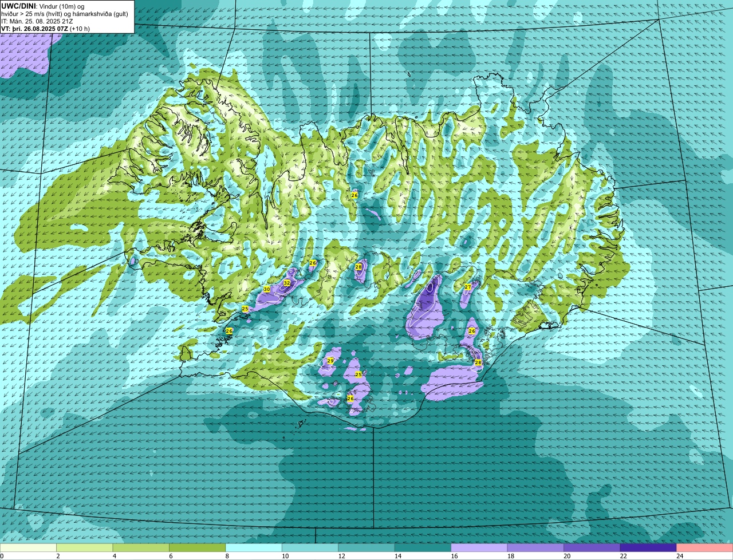
Task: Click the colorbar tick label 10
Action: (x=286, y=555)
